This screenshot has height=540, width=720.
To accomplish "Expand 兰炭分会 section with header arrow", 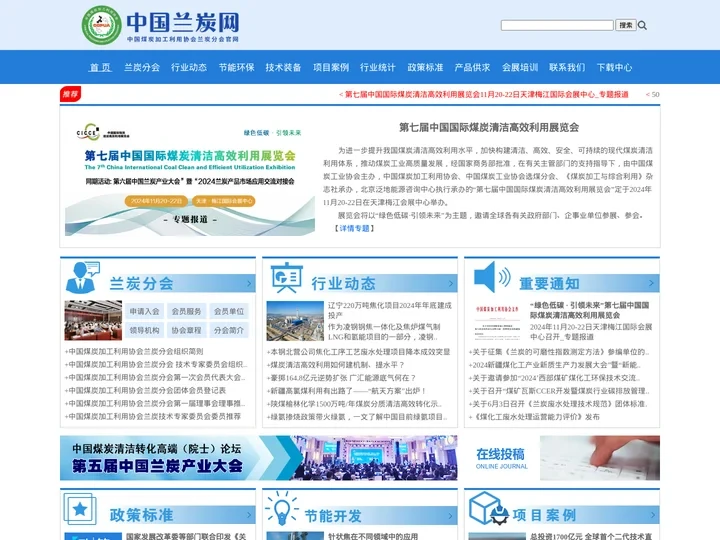I will pyautogui.click(x=249, y=283).
